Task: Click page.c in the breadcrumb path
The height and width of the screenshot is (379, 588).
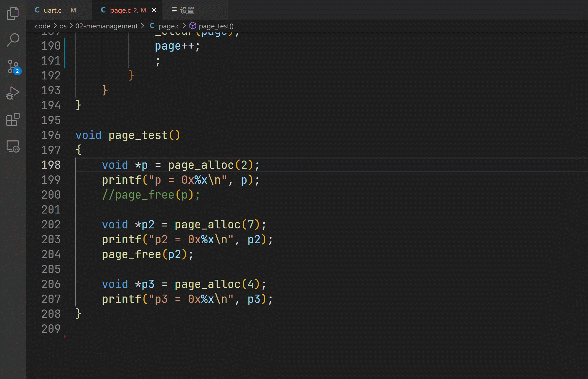Action: tap(169, 26)
